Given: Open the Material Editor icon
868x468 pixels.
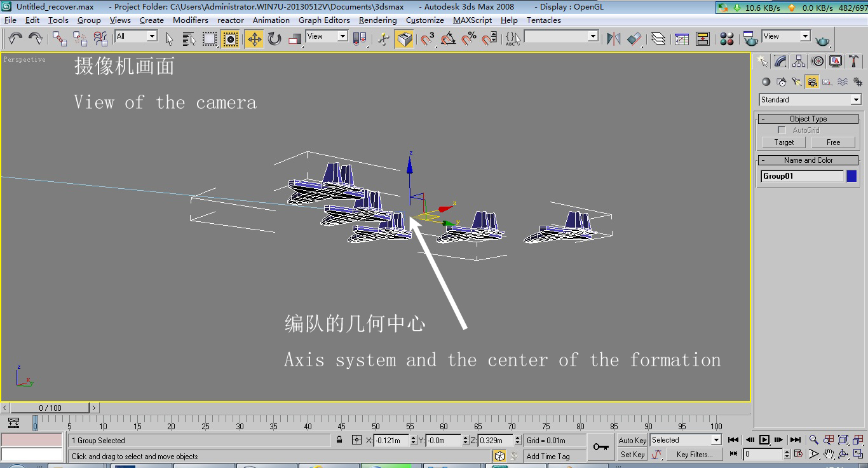Looking at the screenshot, I should pyautogui.click(x=727, y=39).
